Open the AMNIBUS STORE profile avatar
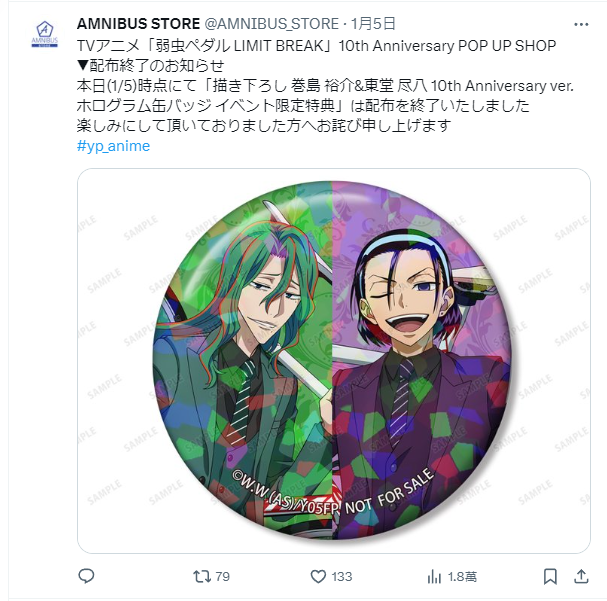Screen dimensions: 607x601 pos(45,34)
